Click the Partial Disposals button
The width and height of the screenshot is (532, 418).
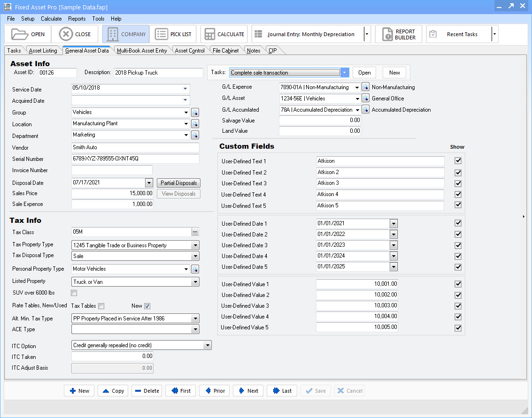[178, 182]
